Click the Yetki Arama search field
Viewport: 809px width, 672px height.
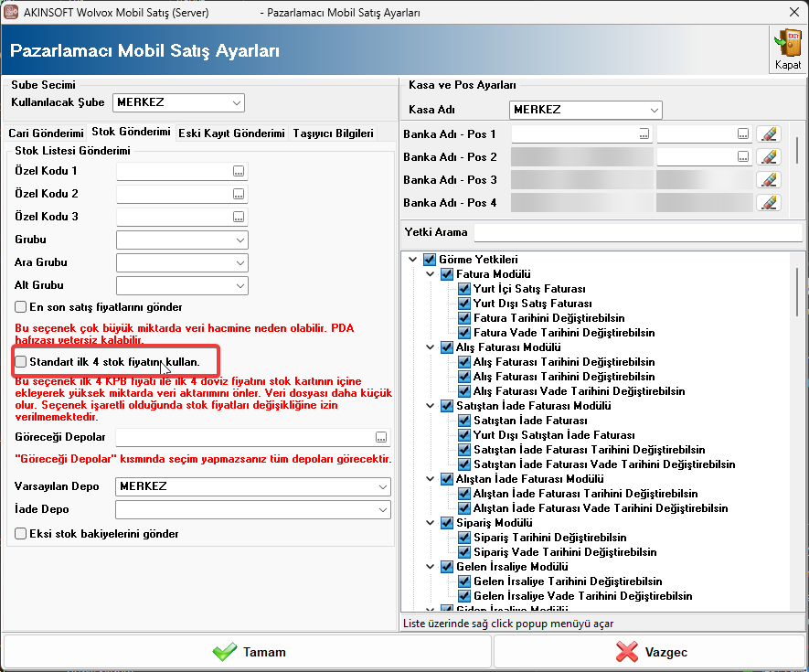click(637, 232)
